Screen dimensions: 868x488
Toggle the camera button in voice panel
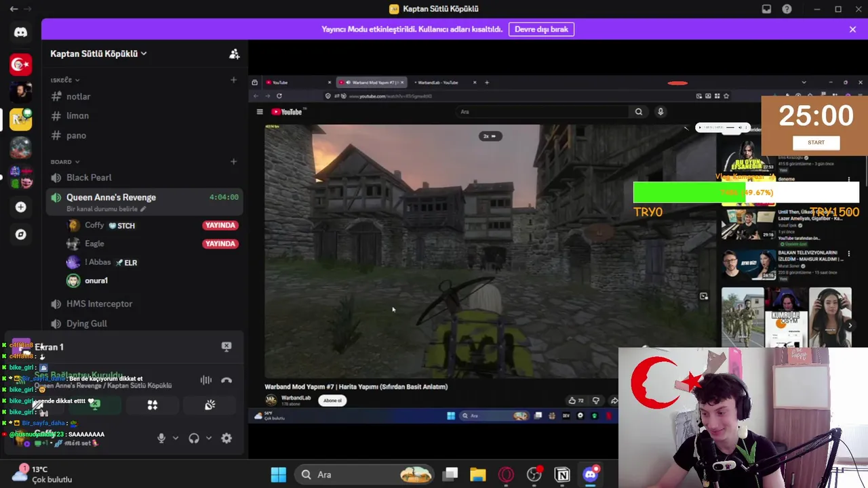pyautogui.click(x=37, y=405)
